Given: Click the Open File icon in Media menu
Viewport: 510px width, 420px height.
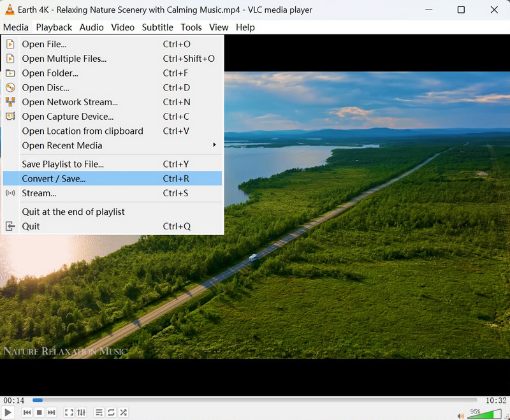Looking at the screenshot, I should tap(10, 44).
